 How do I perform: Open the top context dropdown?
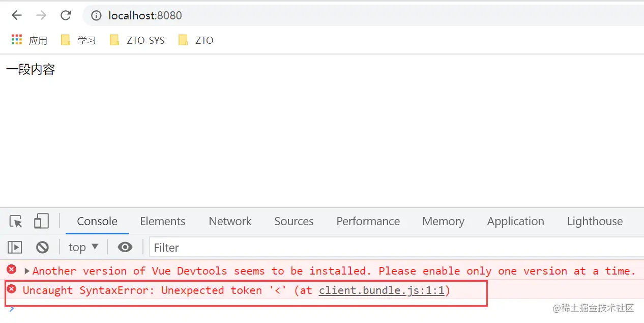[83, 248]
